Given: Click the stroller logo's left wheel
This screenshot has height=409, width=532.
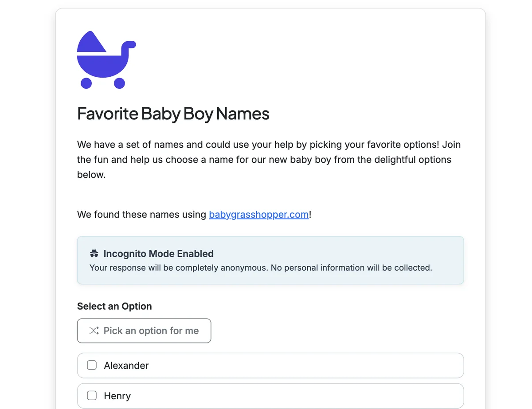Looking at the screenshot, I should (x=86, y=83).
